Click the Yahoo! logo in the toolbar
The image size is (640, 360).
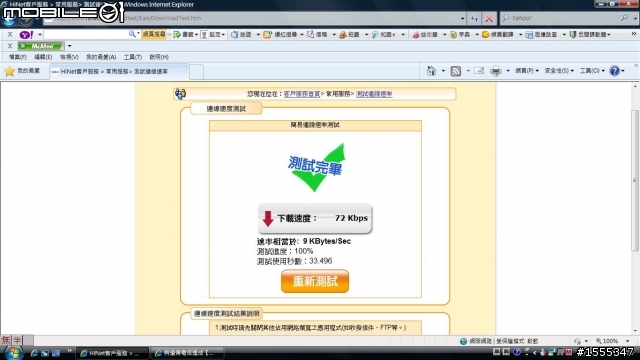point(27,35)
